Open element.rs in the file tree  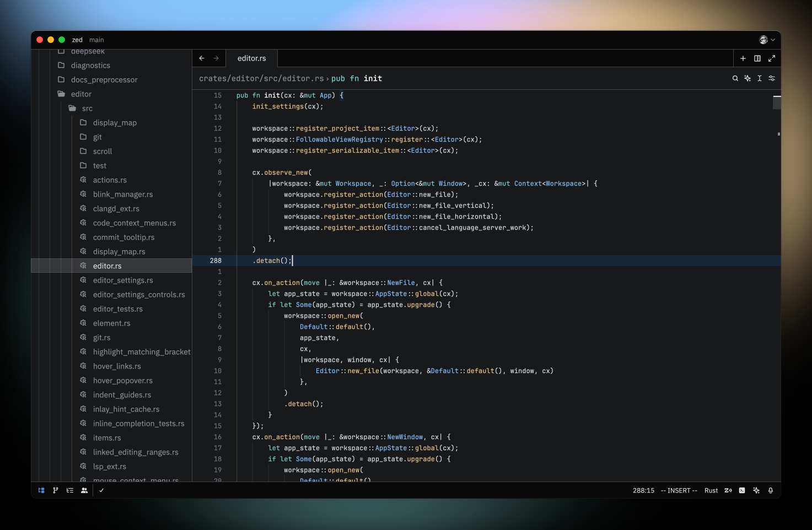[x=111, y=323]
